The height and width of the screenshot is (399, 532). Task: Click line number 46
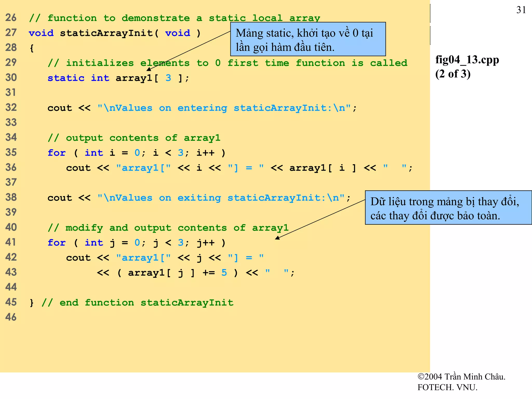[11, 317]
